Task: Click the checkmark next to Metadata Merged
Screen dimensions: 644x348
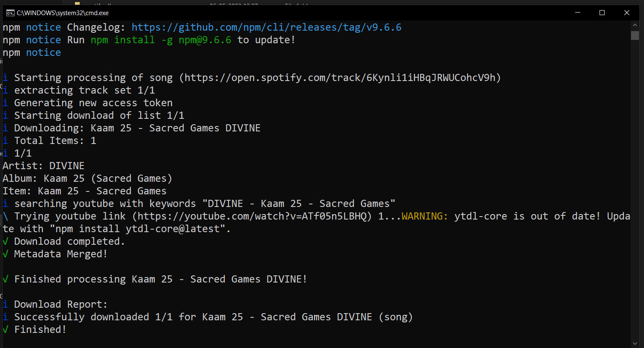Action: coord(5,254)
